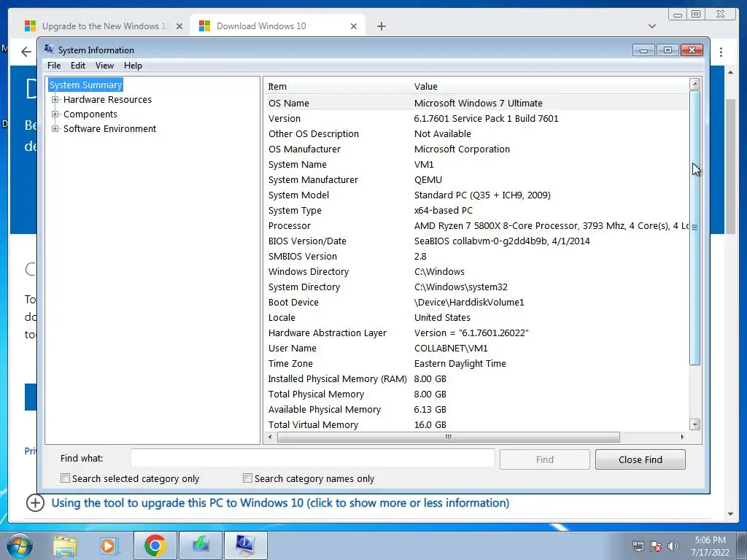Screen dimensions: 747x560
Task: Select the Processor row
Action: [x=476, y=226]
